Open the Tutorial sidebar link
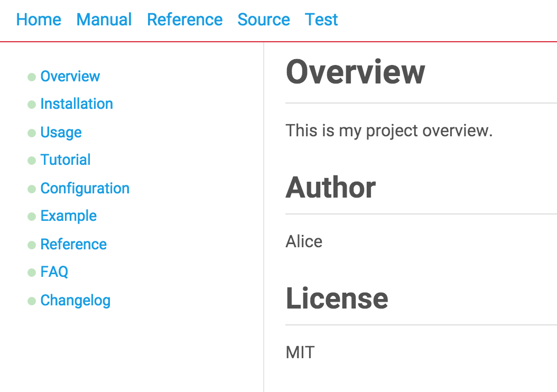Screen dimensions: 557x392 coord(66,160)
